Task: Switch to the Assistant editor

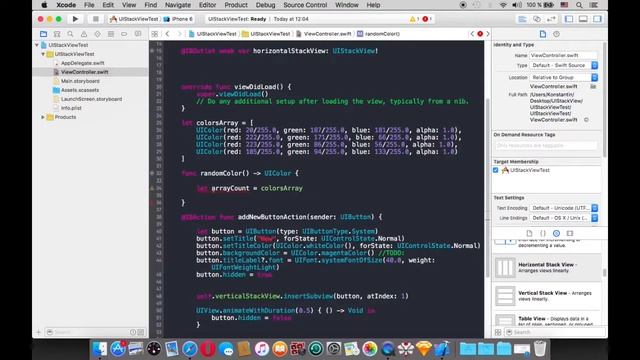Action: click(537, 19)
